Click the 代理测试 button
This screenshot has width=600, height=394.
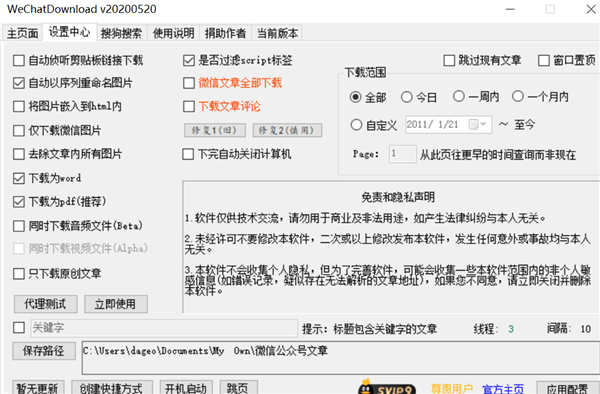click(x=46, y=304)
